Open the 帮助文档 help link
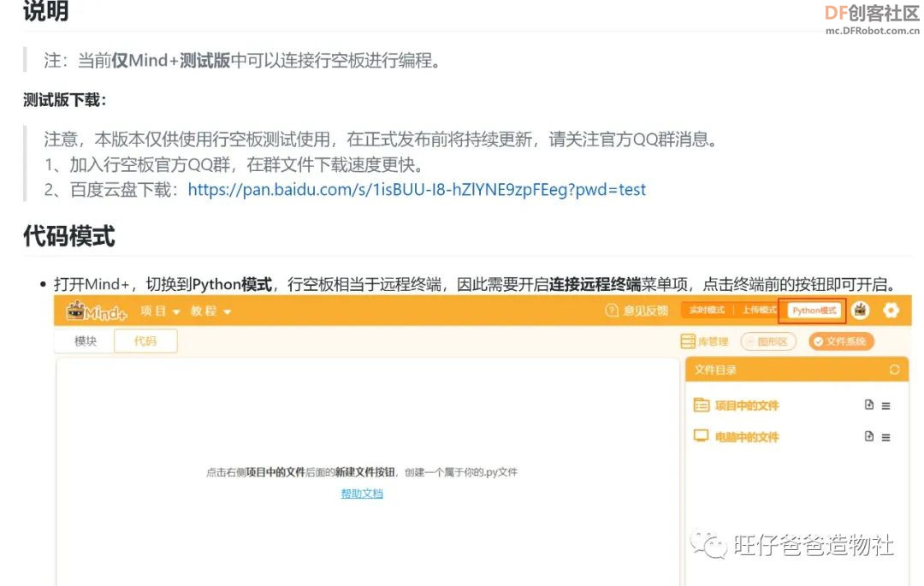Viewport: 924px width, 586px height. (362, 494)
